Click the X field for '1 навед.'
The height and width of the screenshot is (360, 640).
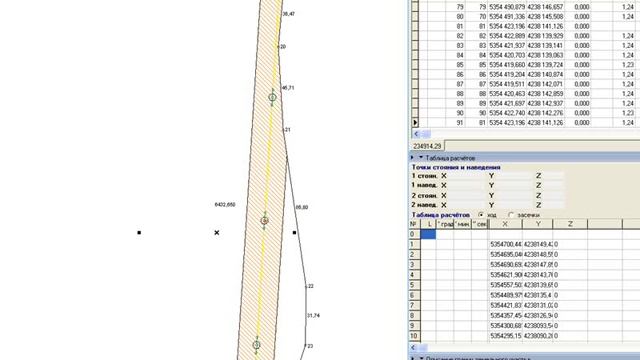(x=466, y=185)
